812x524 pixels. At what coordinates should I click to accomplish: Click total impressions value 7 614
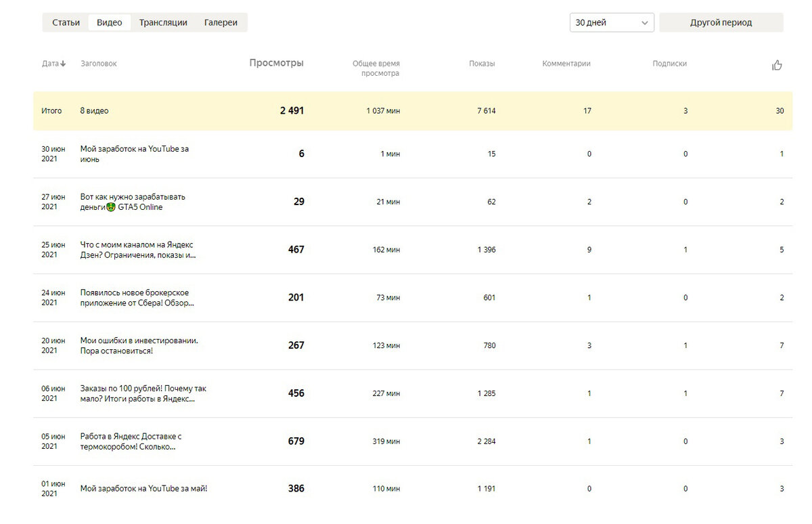[486, 110]
